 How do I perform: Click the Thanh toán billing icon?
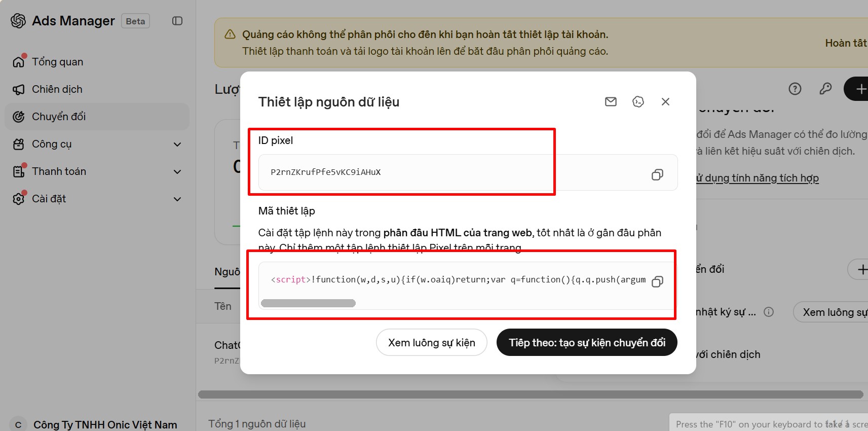click(19, 171)
